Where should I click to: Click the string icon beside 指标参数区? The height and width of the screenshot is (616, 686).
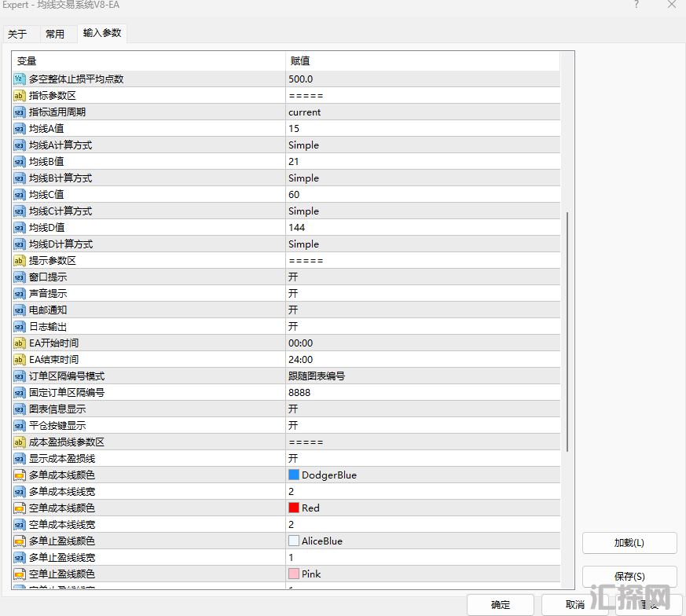point(20,95)
